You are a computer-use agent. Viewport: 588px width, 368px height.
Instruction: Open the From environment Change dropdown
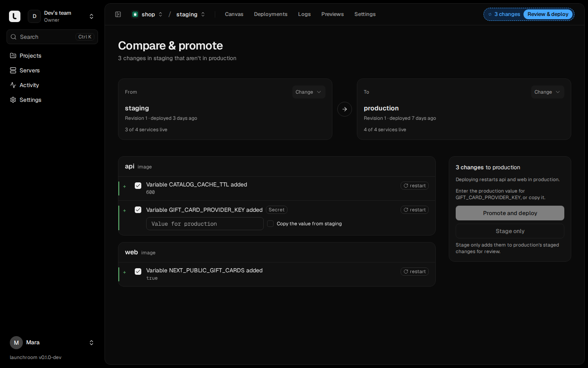click(309, 92)
